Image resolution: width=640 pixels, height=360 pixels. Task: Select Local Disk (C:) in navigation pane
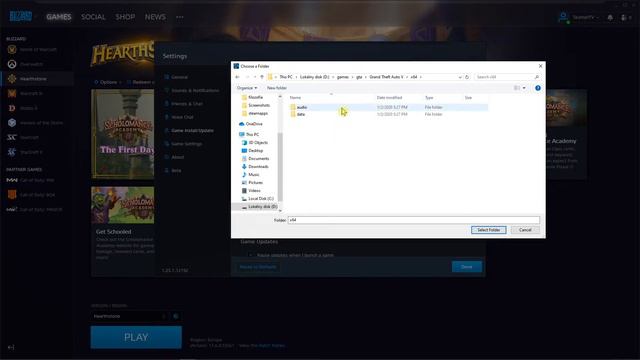tap(258, 198)
